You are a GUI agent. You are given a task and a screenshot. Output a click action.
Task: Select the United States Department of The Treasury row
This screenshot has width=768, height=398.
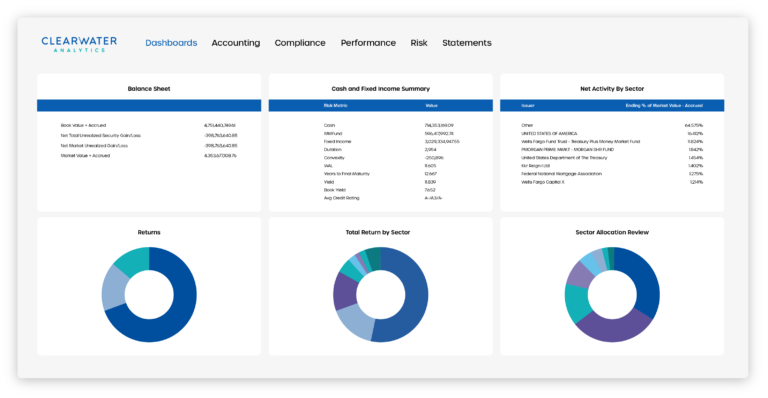click(x=612, y=158)
